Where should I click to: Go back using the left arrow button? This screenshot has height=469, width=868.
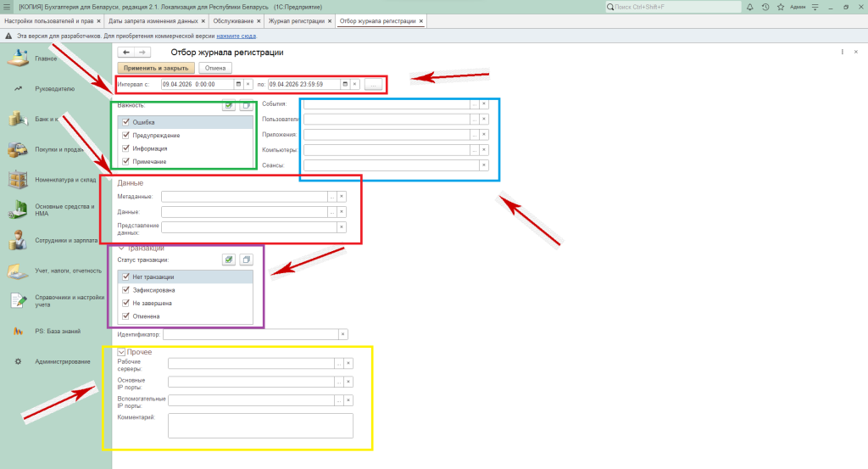pyautogui.click(x=126, y=53)
